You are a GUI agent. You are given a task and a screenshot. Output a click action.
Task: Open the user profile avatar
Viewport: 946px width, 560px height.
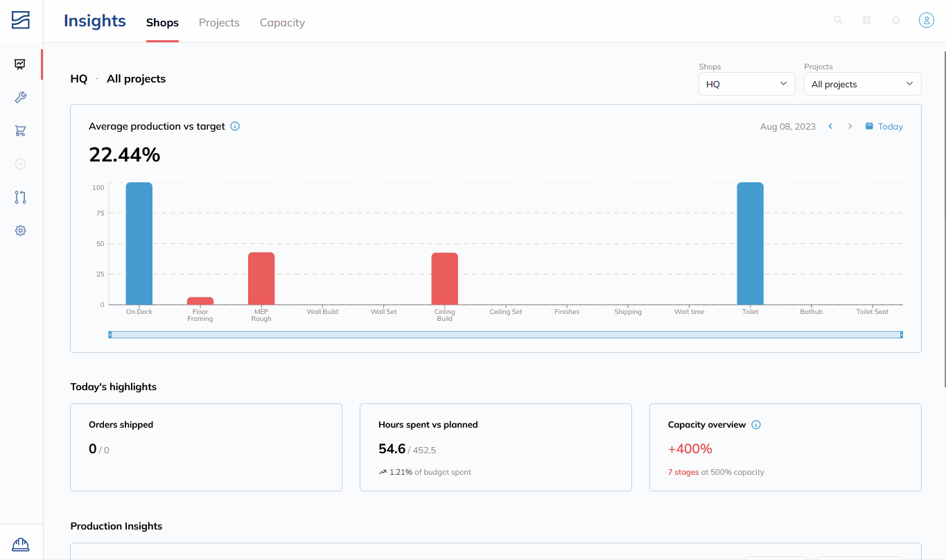(x=927, y=20)
